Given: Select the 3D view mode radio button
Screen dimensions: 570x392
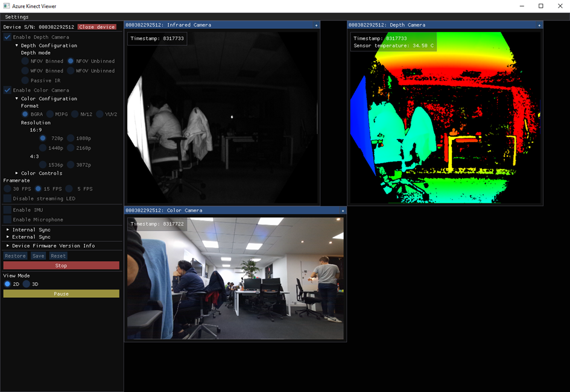Looking at the screenshot, I should click(x=27, y=284).
